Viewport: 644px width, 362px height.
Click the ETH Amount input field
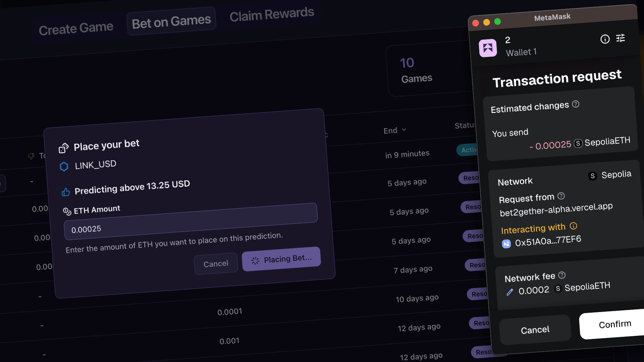click(191, 225)
